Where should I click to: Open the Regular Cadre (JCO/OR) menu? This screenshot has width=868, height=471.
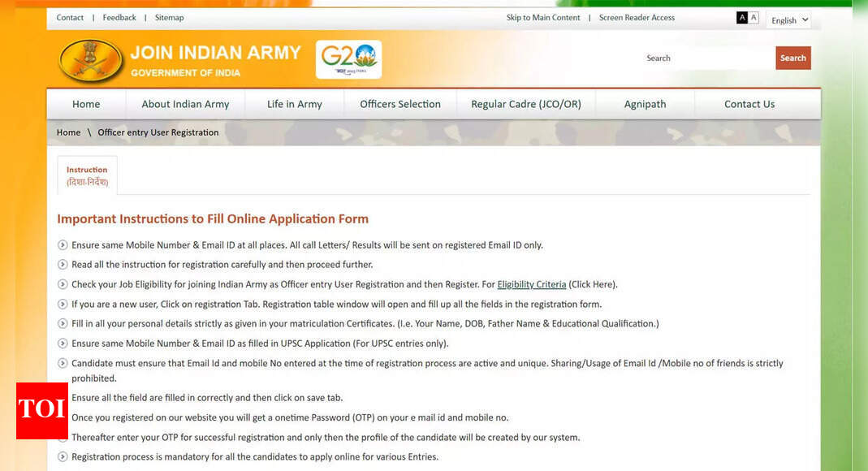(526, 104)
